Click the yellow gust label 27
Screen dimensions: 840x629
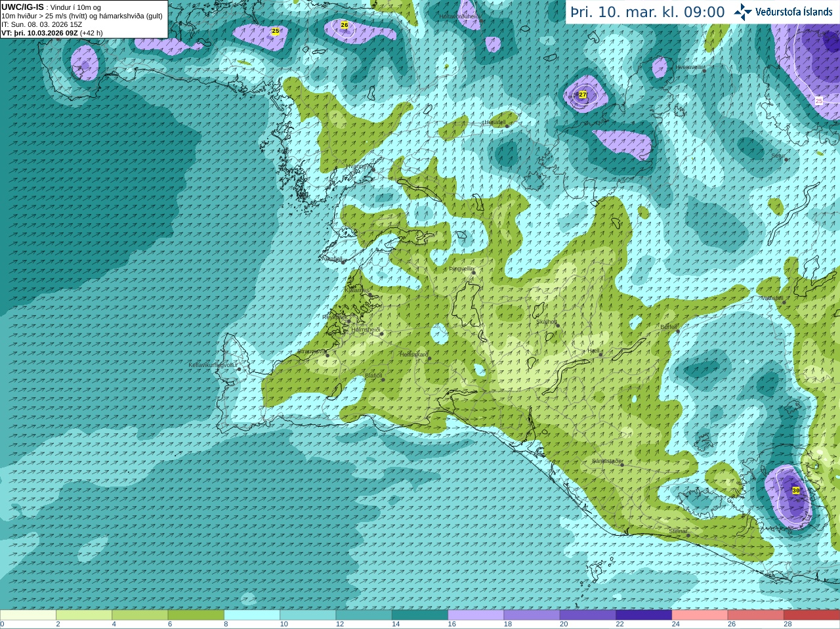[x=583, y=95]
